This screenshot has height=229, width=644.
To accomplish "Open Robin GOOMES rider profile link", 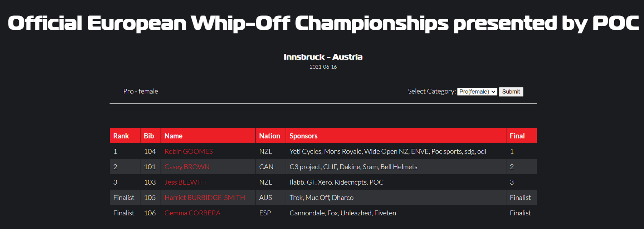I will pyautogui.click(x=189, y=151).
